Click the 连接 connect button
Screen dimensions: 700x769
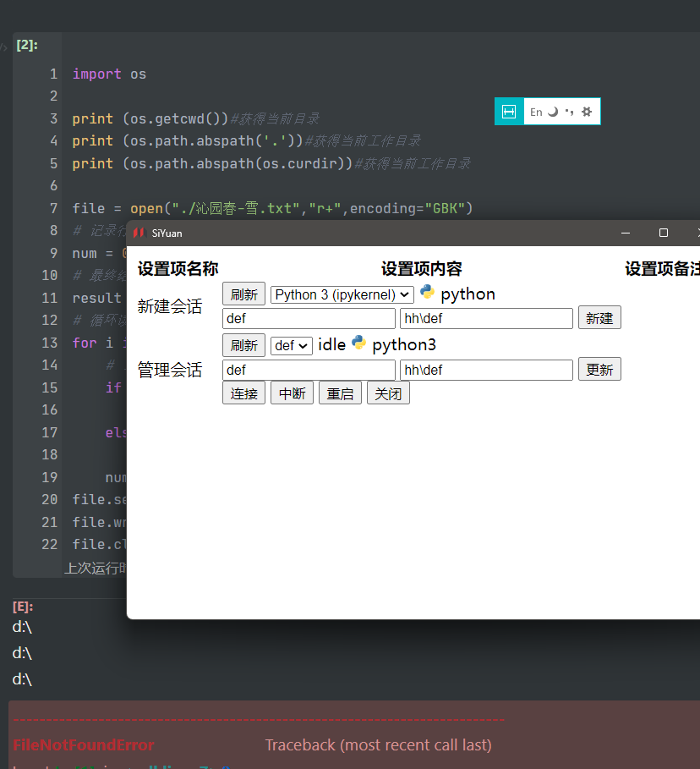[243, 393]
